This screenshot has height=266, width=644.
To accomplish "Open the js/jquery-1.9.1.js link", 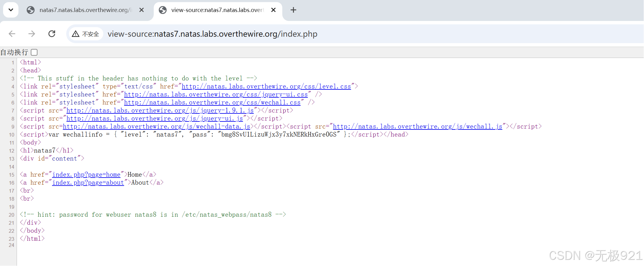I will (160, 111).
